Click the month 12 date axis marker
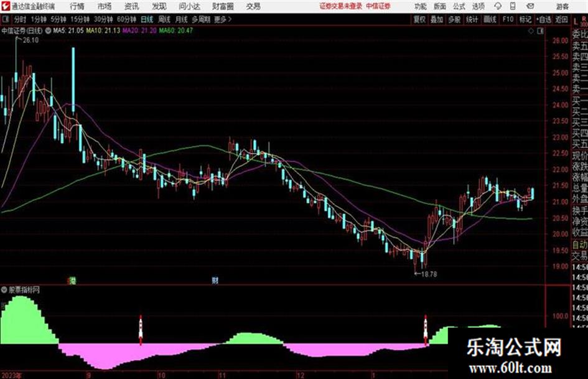 [x=301, y=375]
